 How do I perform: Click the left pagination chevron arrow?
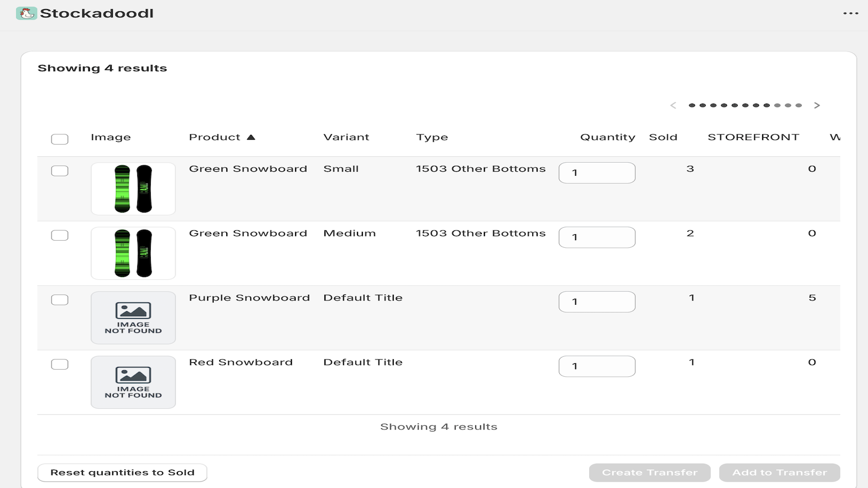click(673, 105)
